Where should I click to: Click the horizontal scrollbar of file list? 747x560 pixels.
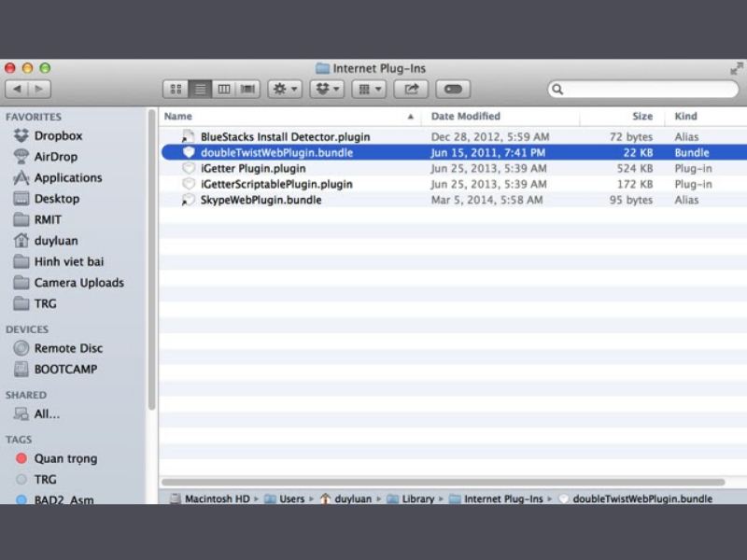click(x=443, y=483)
